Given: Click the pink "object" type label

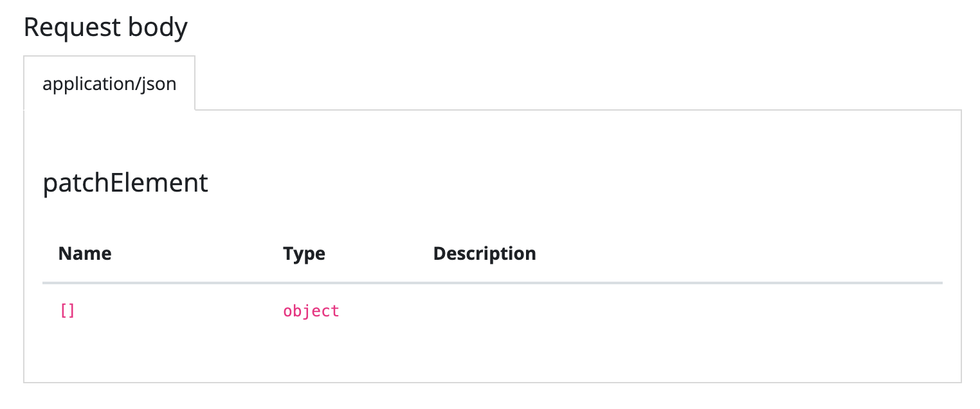Looking at the screenshot, I should click(x=311, y=311).
